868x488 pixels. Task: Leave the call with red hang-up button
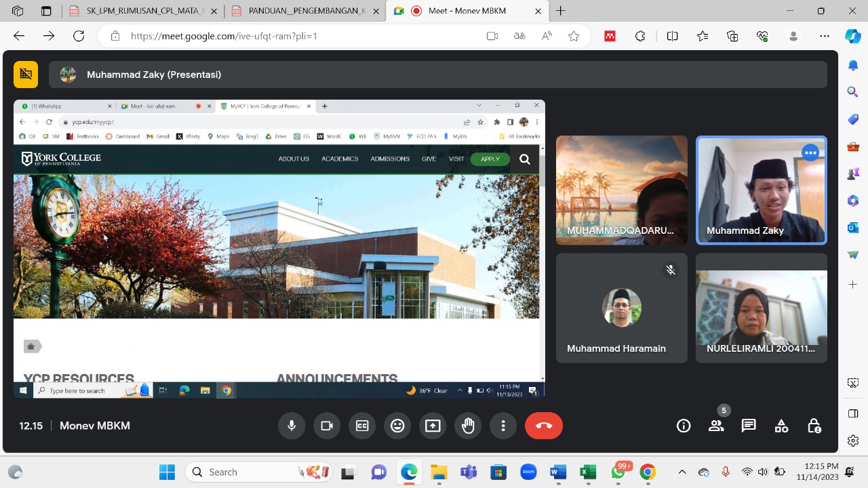[x=544, y=426]
